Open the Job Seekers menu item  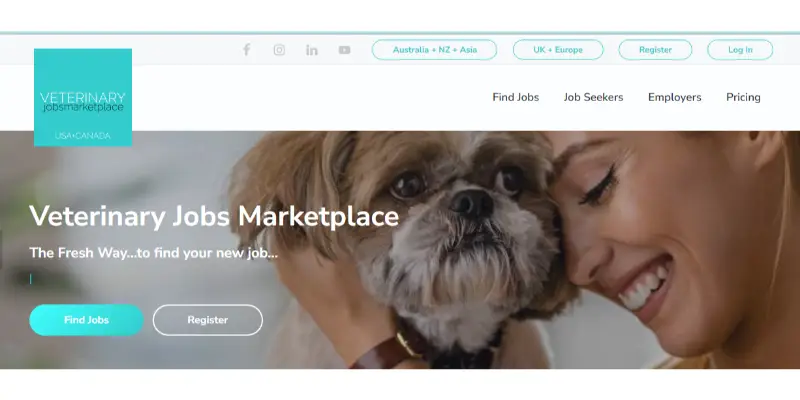593,97
